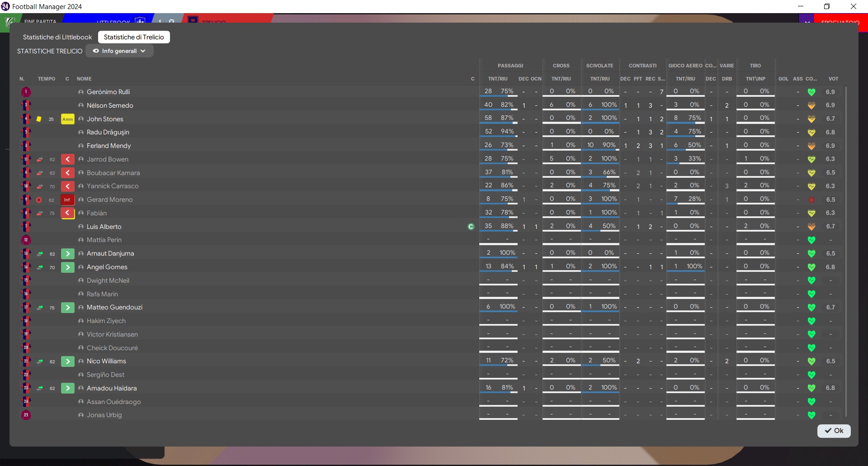
Task: Click the person info icon beside Radu Drăgușin
Action: point(81,133)
